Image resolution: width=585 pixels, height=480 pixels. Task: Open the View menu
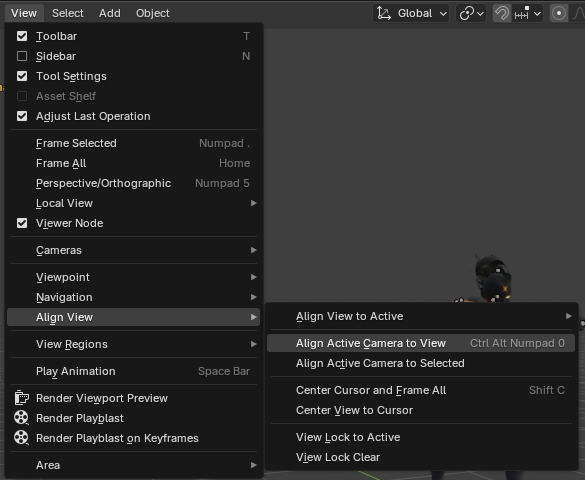tap(24, 13)
